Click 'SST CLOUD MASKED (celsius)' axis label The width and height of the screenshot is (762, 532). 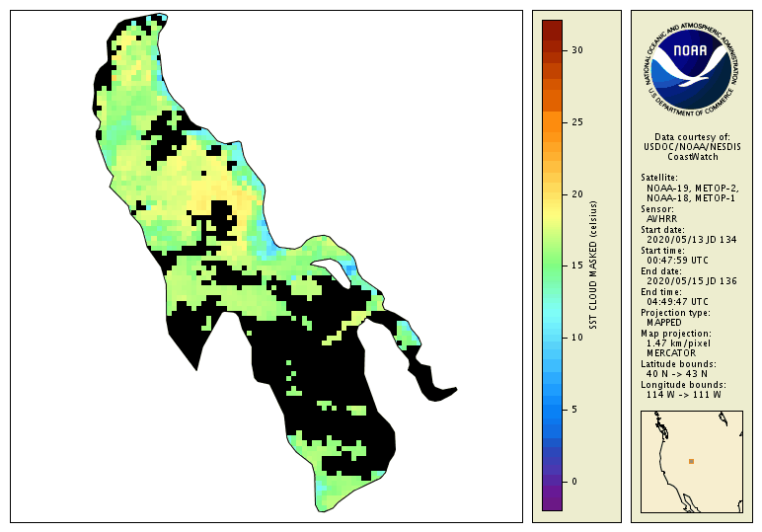tap(593, 266)
